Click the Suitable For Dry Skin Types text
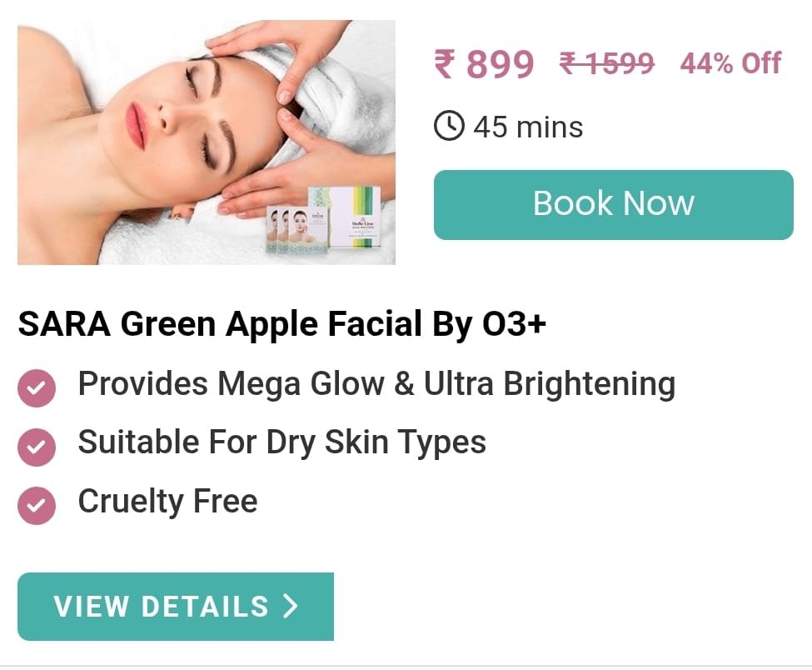This screenshot has height=670, width=812. (x=281, y=443)
